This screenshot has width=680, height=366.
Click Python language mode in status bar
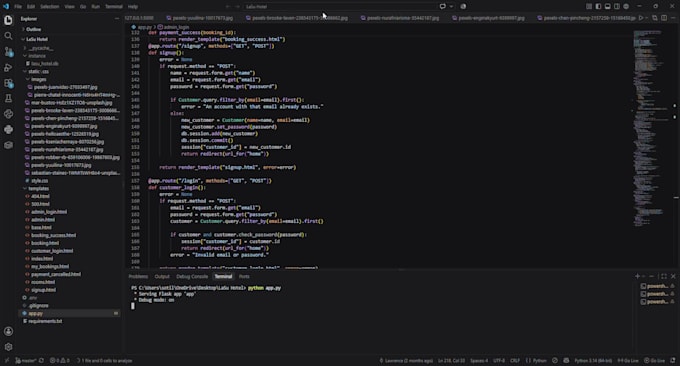tap(536, 360)
